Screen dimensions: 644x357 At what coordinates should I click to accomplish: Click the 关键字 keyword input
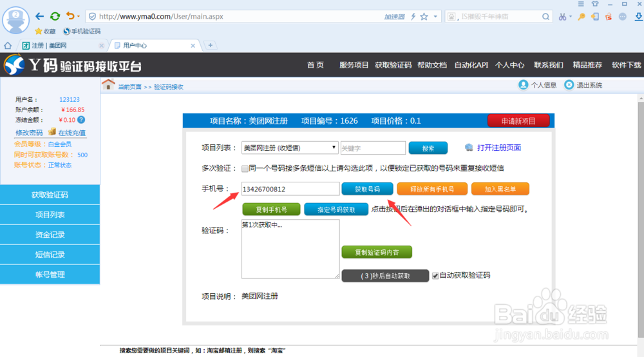pyautogui.click(x=373, y=148)
